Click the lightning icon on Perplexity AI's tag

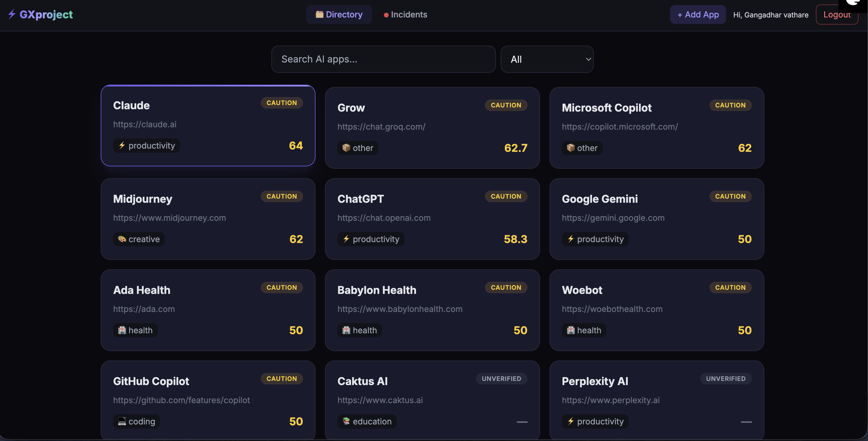click(571, 421)
